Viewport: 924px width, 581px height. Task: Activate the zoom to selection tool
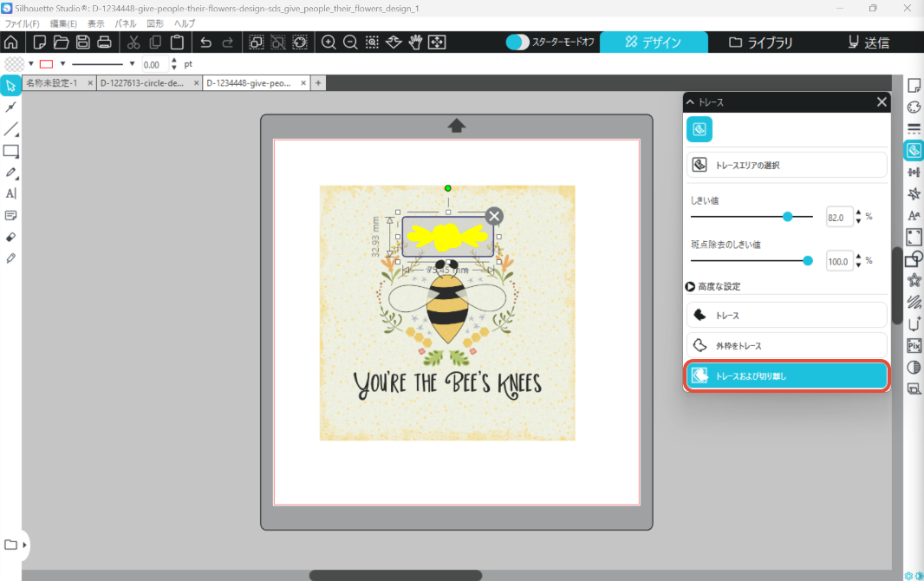[x=372, y=42]
